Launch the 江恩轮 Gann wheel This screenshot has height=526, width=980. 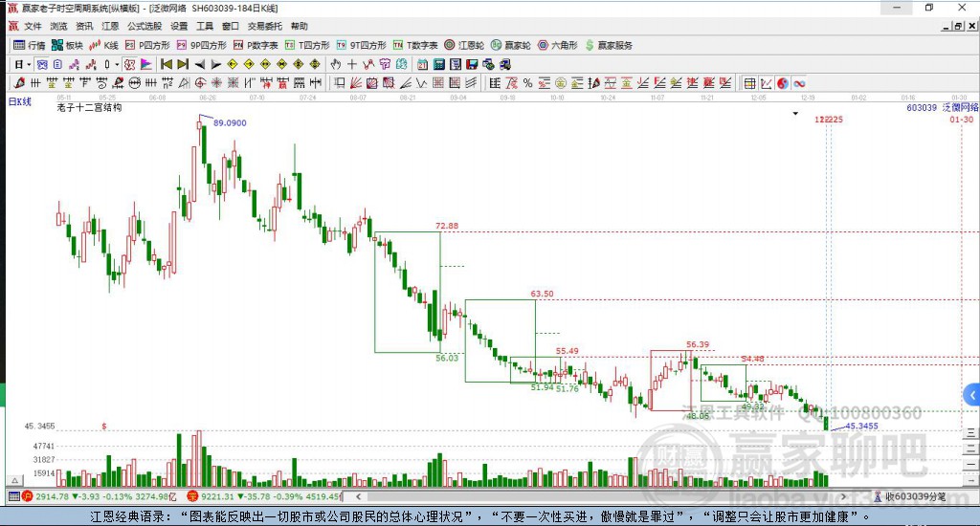[x=464, y=45]
